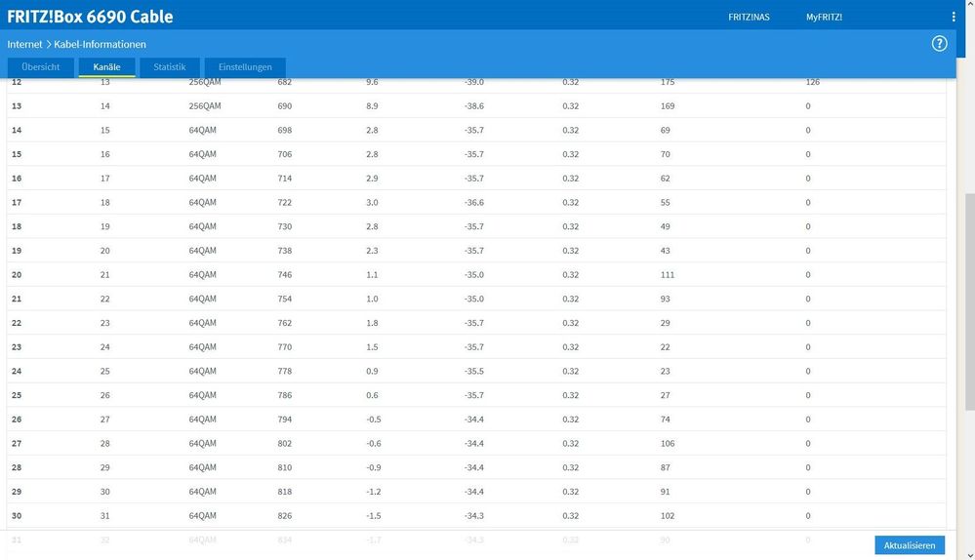Open the MyFRITZ! link
The height and width of the screenshot is (560, 975).
pyautogui.click(x=824, y=18)
